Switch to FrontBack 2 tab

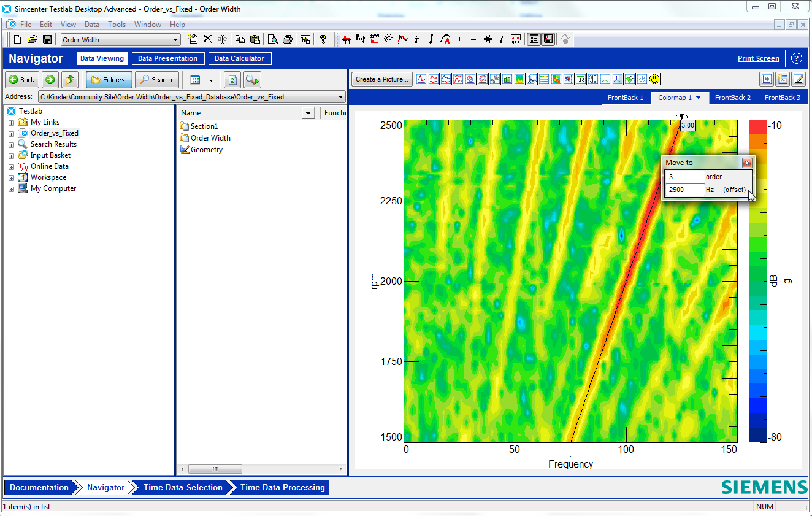[x=733, y=98]
